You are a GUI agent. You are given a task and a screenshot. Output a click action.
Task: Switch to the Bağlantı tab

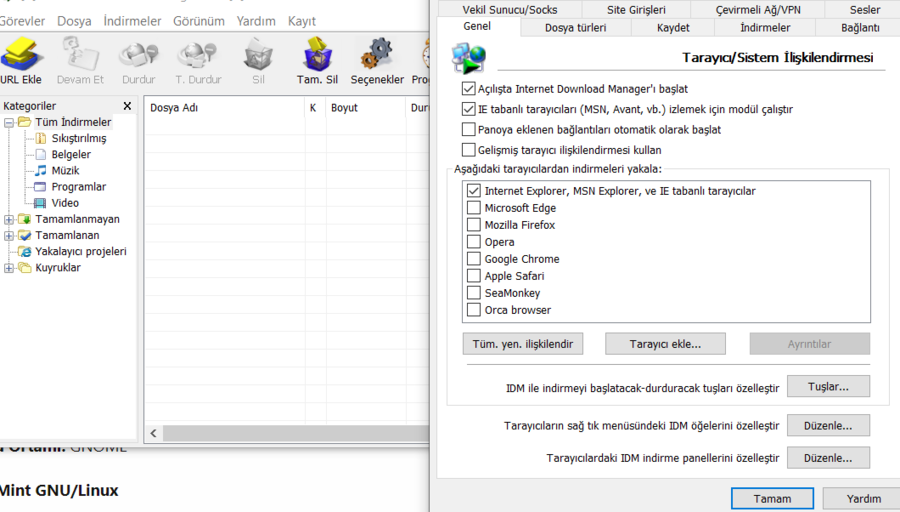(860, 28)
